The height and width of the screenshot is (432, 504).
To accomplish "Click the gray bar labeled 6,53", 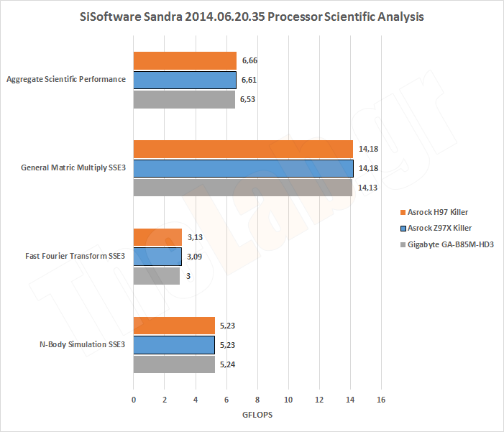I will (x=183, y=99).
